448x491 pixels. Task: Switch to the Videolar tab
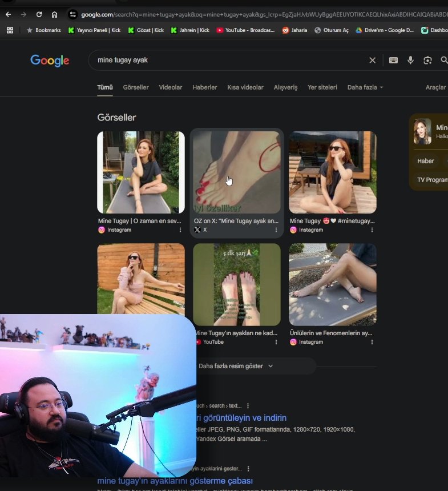coord(170,87)
